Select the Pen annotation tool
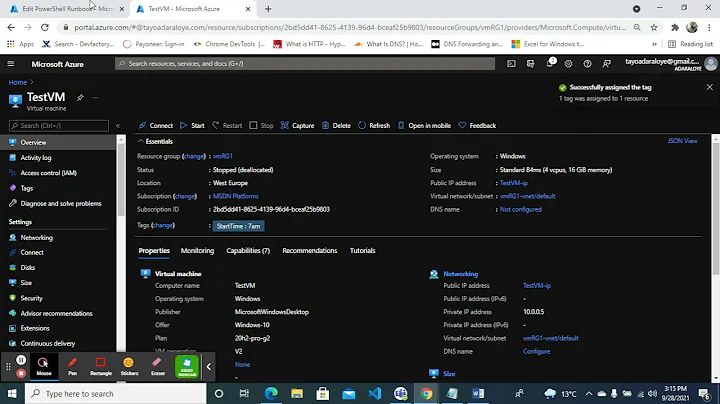 [73, 366]
